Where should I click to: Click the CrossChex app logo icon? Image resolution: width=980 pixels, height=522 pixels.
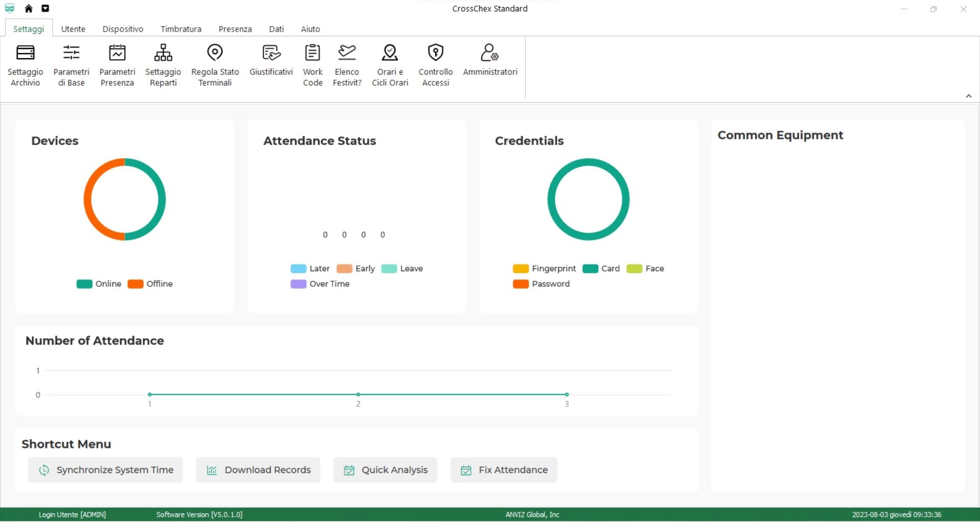[10, 8]
